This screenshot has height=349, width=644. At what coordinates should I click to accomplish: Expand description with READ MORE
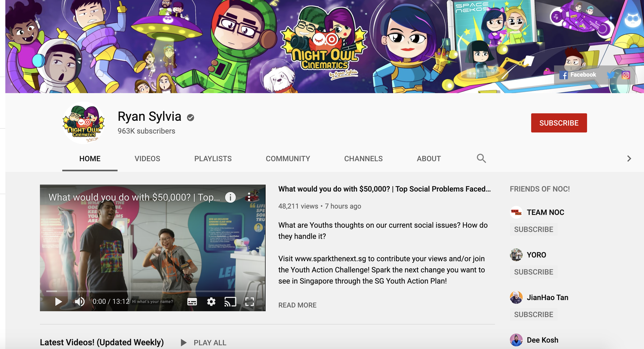click(298, 305)
